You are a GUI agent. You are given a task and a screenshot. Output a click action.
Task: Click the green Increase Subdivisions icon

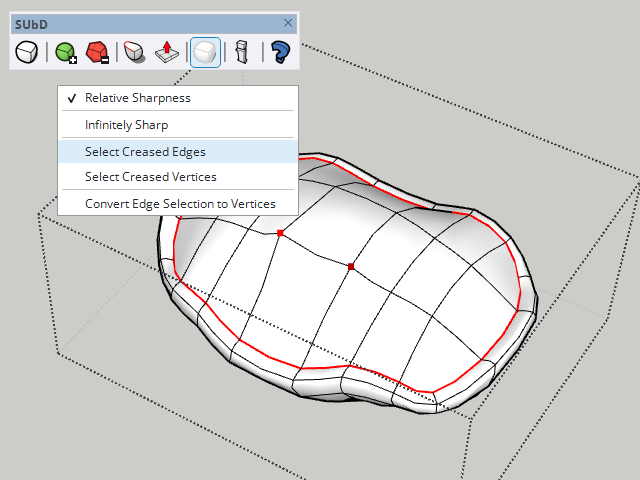(66, 52)
